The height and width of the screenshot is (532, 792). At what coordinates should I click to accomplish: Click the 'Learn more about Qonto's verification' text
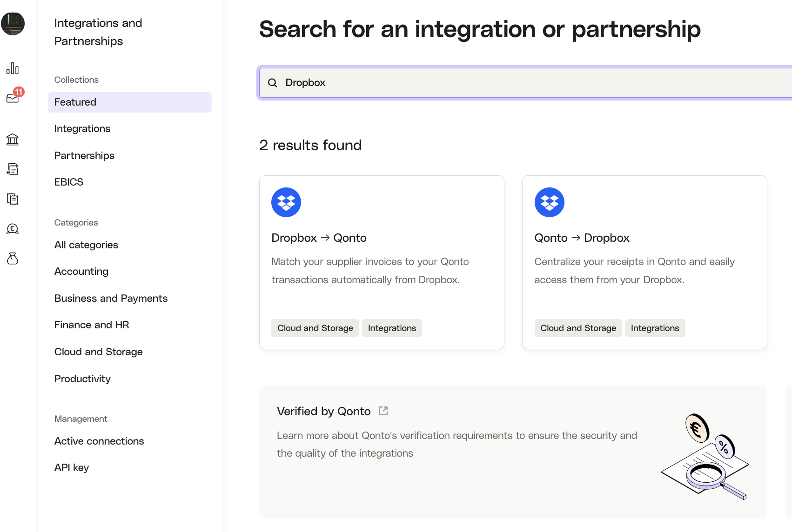(x=457, y=445)
